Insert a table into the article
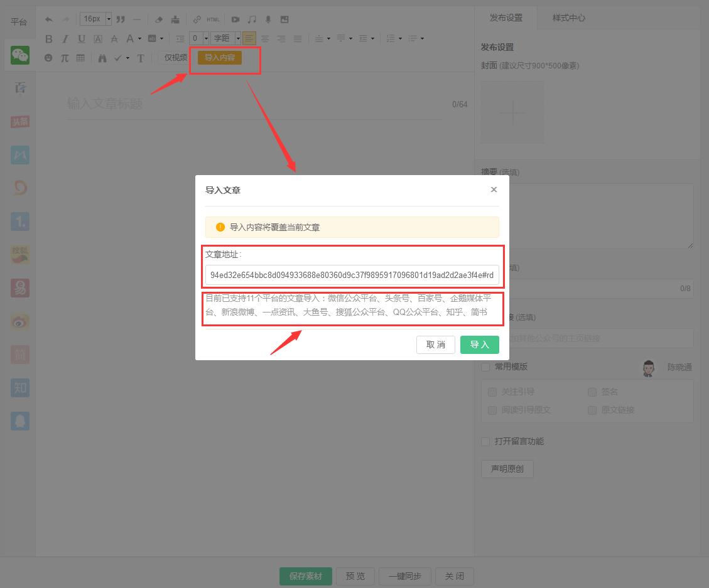Image resolution: width=709 pixels, height=588 pixels. [x=80, y=58]
